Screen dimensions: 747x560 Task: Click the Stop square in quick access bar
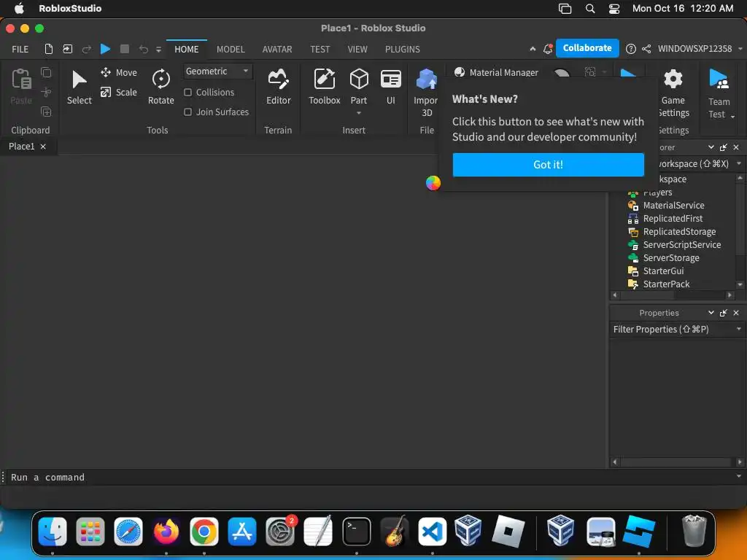tap(124, 49)
